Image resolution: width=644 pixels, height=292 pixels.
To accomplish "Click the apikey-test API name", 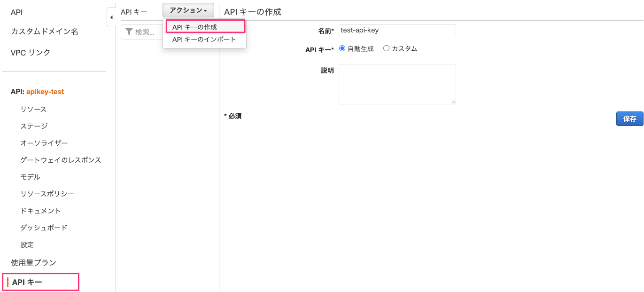I will 45,92.
